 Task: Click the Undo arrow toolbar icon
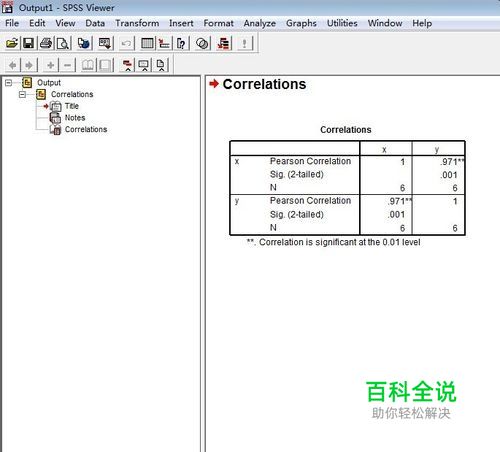(126, 43)
